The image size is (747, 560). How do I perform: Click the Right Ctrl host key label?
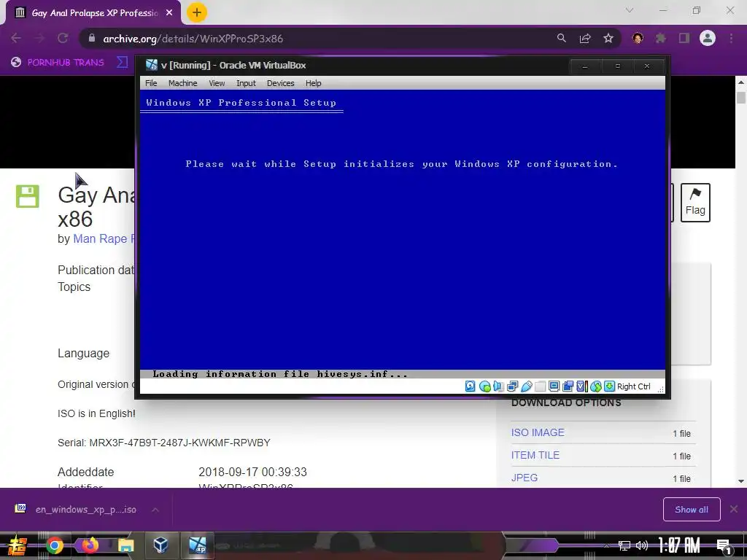point(634,386)
